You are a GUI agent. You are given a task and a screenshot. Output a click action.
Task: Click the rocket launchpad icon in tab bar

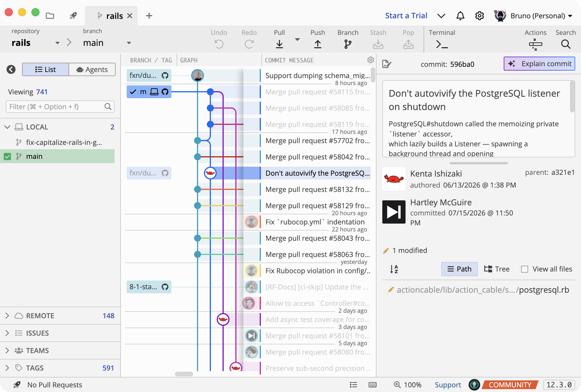(73, 16)
